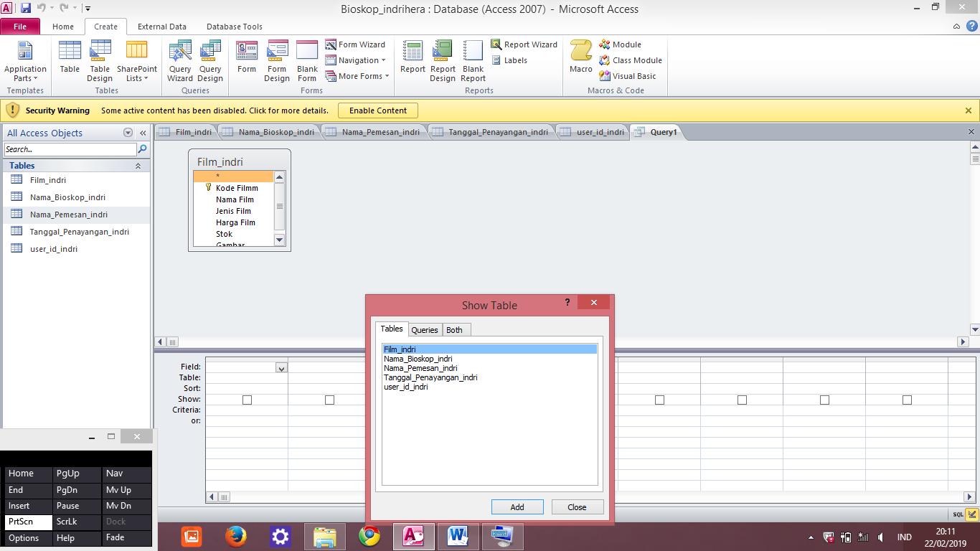
Task: Select the Queries tab in Show Table dialog
Action: pyautogui.click(x=424, y=329)
